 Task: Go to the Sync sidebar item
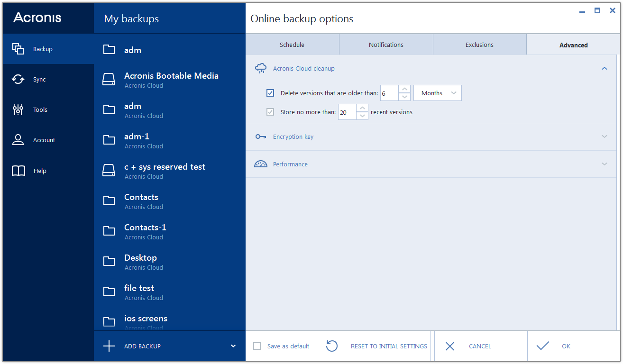pyautogui.click(x=48, y=79)
